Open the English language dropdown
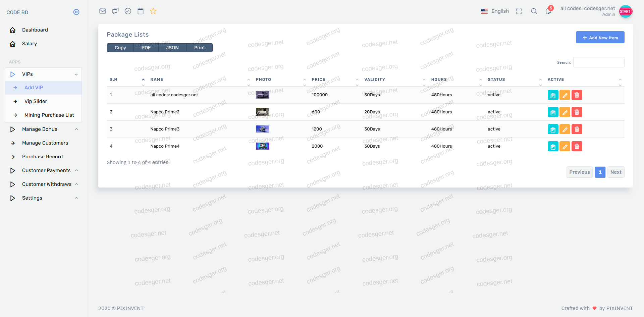The height and width of the screenshot is (317, 644). point(495,11)
